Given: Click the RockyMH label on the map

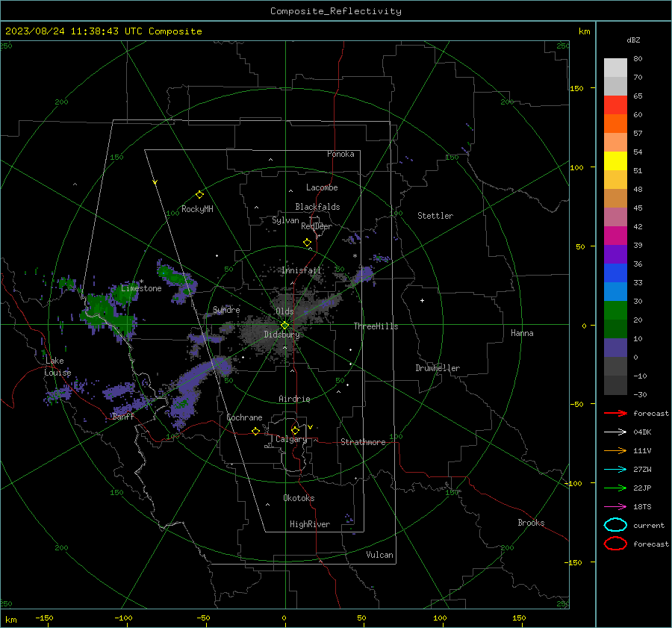Looking at the screenshot, I should coord(197,209).
